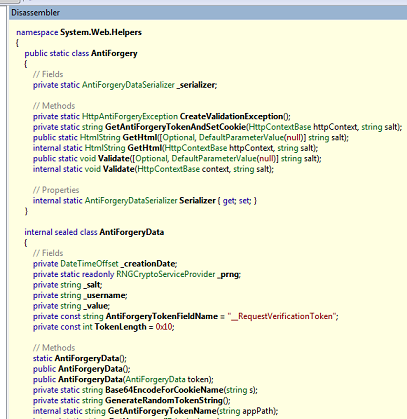This screenshot has width=407, height=419.
Task: Click DefaultParameterValue in public Validate signature
Action: [x=213, y=158]
